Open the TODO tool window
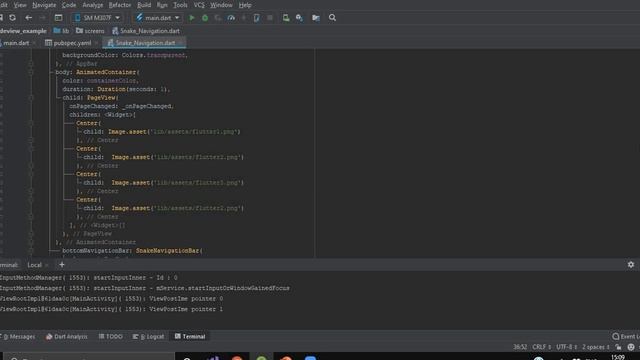The image size is (640, 360). (x=111, y=337)
